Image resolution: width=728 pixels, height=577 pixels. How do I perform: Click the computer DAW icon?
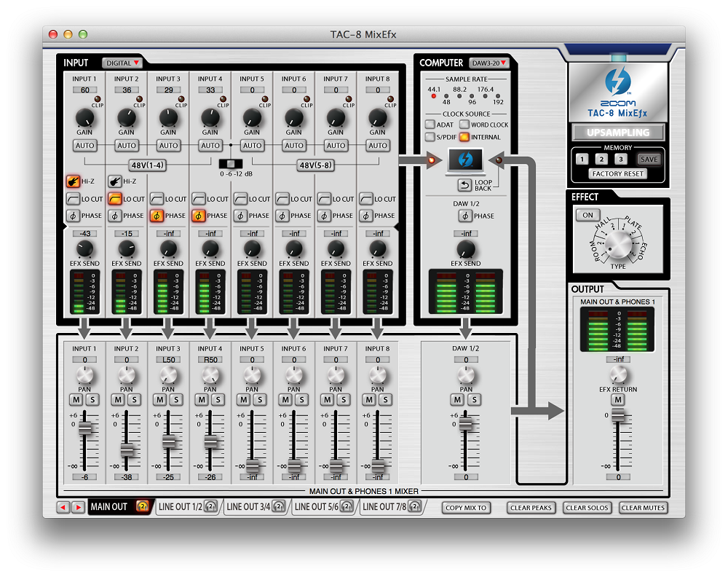465,160
